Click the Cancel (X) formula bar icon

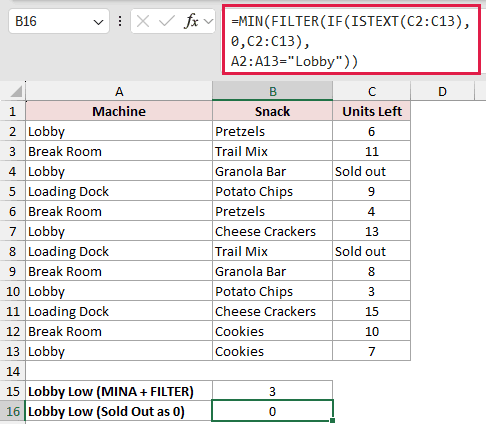coord(143,22)
